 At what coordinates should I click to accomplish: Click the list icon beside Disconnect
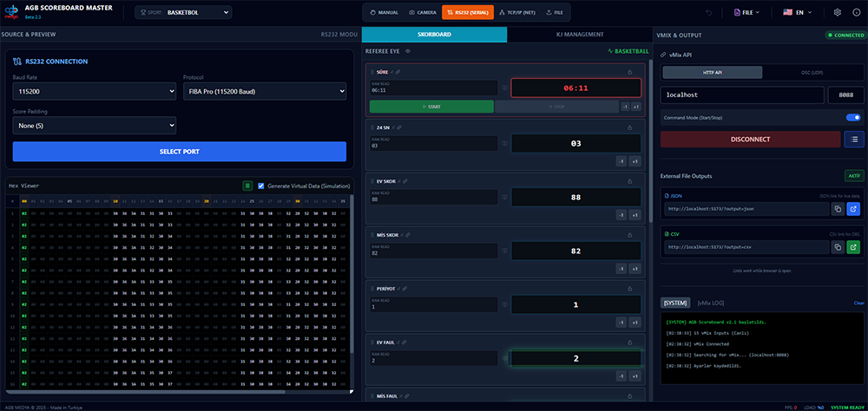coord(854,139)
